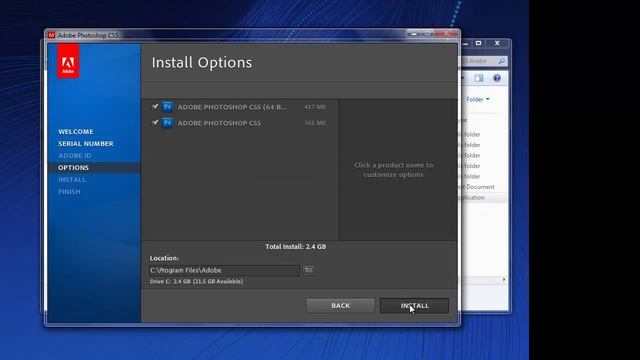Uncheck Adobe Photoshop CS5 (64 Bit) checkbox
Viewport: 640px width, 360px height.
pos(155,107)
